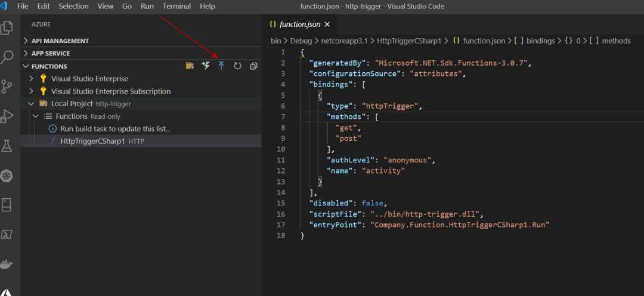Open the Docker whale view
This screenshot has width=644, height=296.
click(x=6, y=264)
